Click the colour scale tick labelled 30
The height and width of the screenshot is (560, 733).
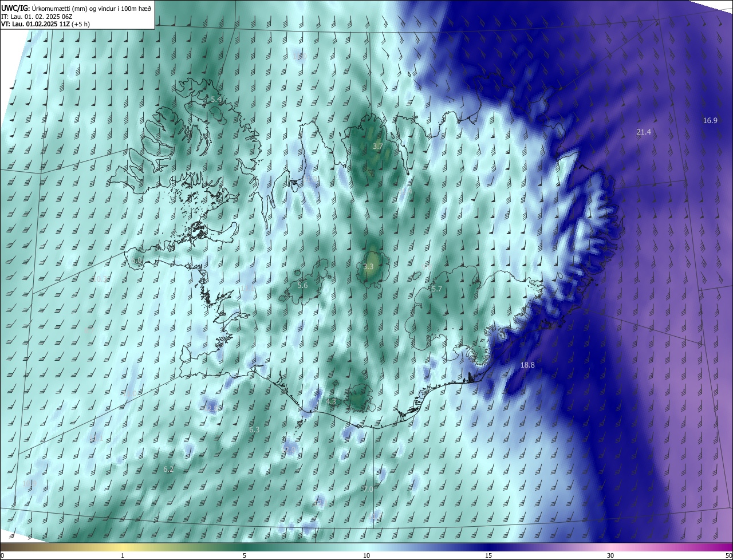[610, 556]
